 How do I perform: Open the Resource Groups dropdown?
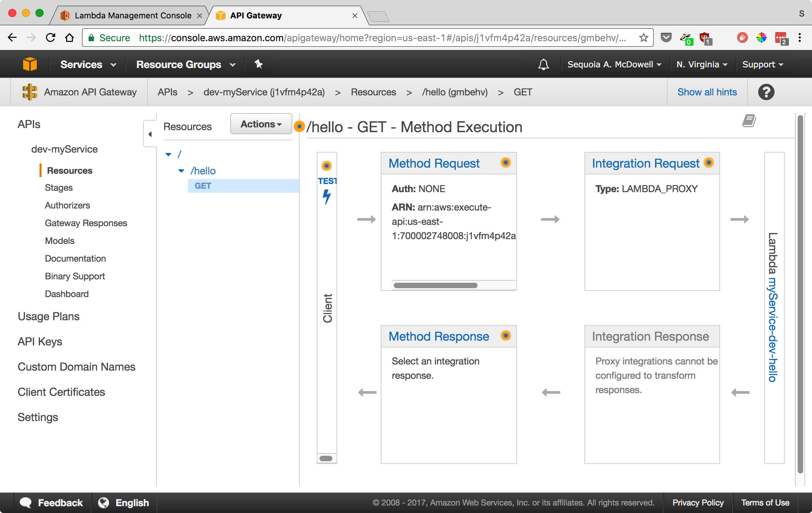pos(186,64)
